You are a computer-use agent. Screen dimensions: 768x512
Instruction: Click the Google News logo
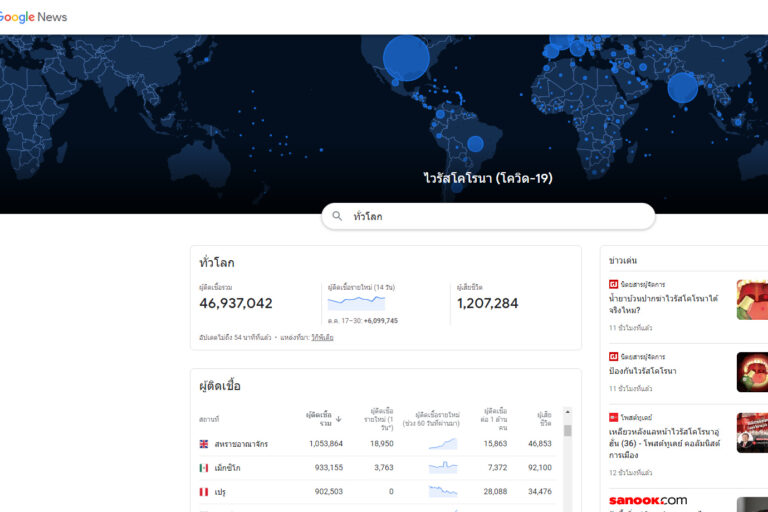pyautogui.click(x=33, y=17)
